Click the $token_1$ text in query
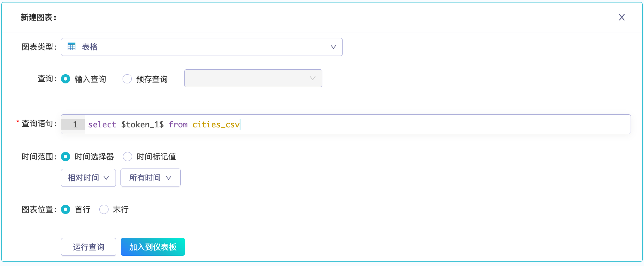 [x=142, y=125]
